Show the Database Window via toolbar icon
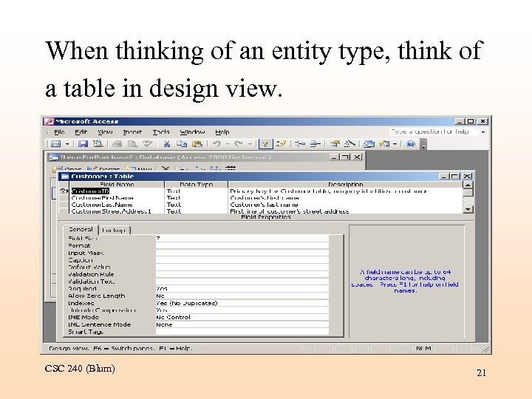 (369, 144)
